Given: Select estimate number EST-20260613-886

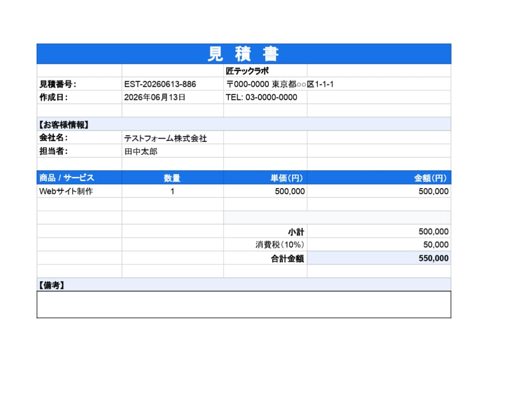Looking at the screenshot, I should [160, 84].
